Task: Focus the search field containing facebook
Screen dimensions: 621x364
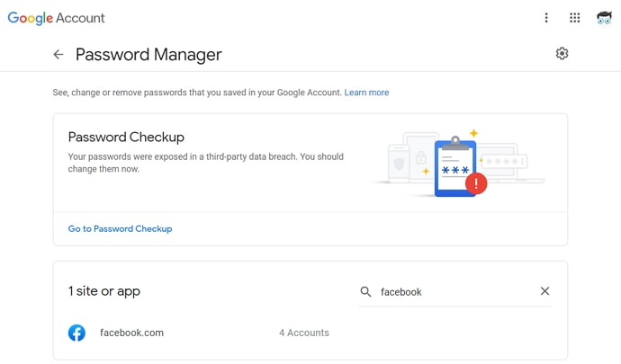Action: pyautogui.click(x=455, y=292)
